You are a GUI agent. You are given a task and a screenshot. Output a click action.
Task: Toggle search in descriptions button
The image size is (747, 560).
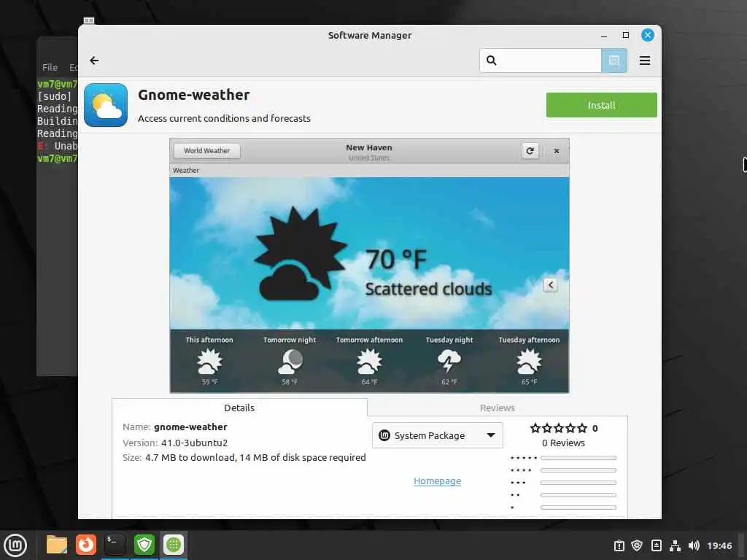[x=614, y=61]
